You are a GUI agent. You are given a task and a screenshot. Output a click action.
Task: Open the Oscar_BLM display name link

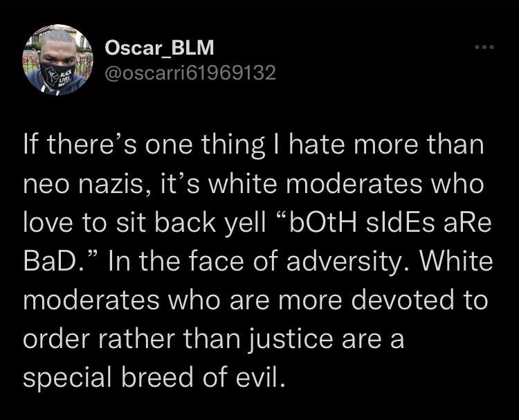coord(159,48)
